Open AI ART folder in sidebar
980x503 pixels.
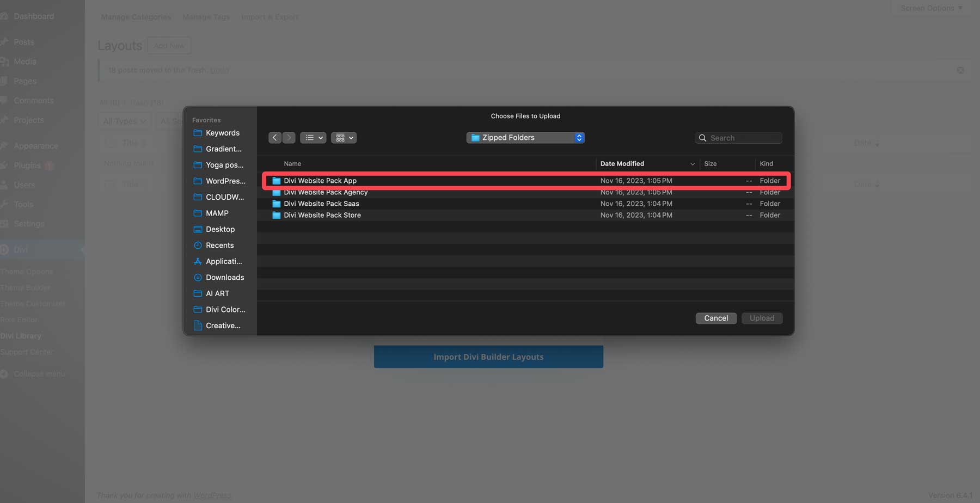[x=217, y=293]
